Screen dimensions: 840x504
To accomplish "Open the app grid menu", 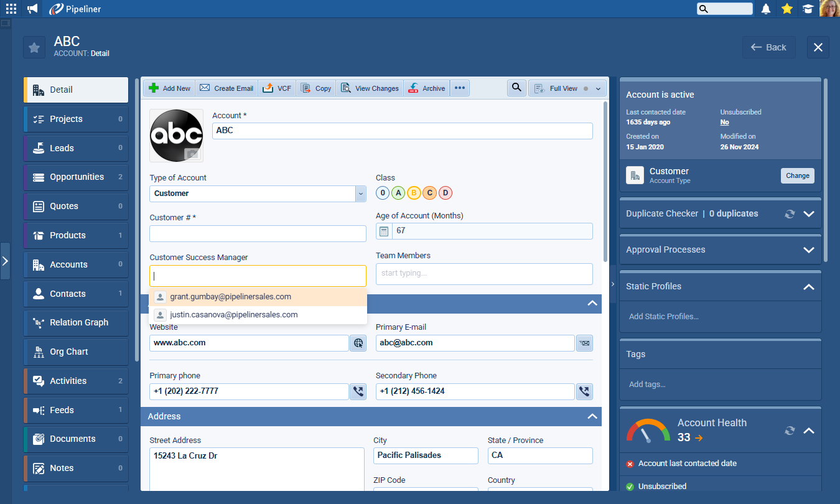I will 11,9.
